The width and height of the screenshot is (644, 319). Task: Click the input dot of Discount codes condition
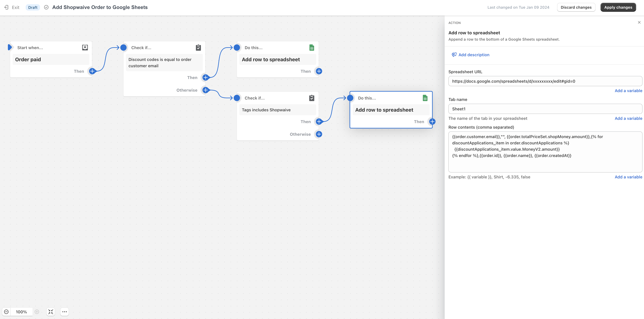click(123, 48)
